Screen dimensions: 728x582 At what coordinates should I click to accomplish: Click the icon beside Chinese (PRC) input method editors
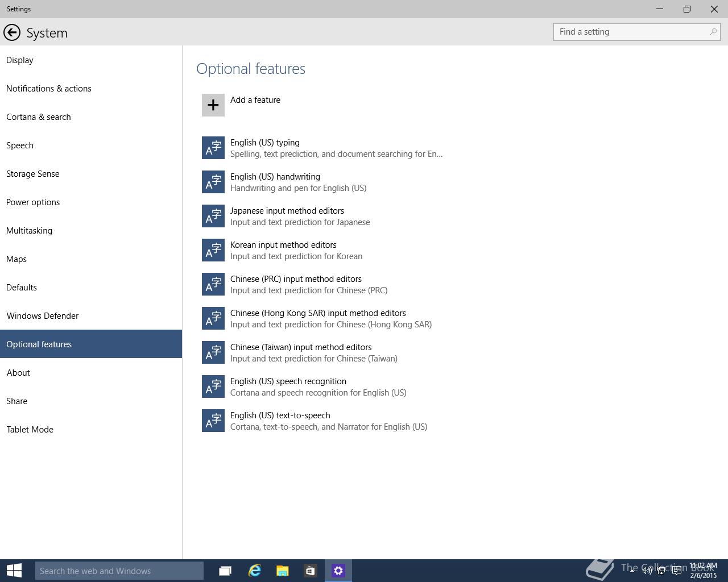[213, 284]
